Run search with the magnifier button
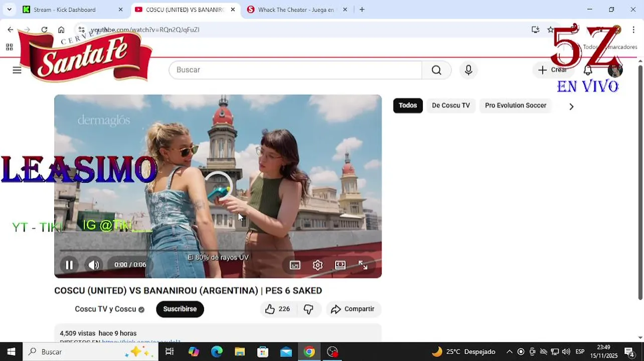Image resolution: width=644 pixels, height=361 pixels. 437,70
